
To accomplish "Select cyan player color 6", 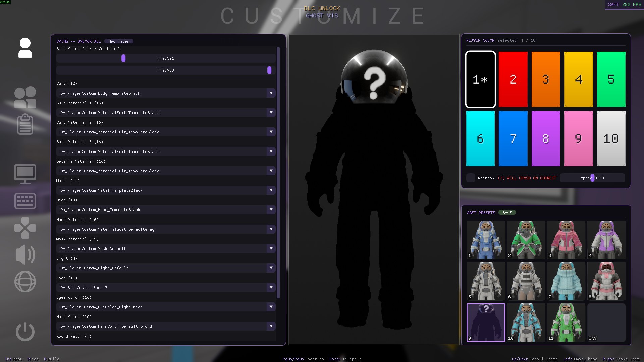I will click(480, 139).
